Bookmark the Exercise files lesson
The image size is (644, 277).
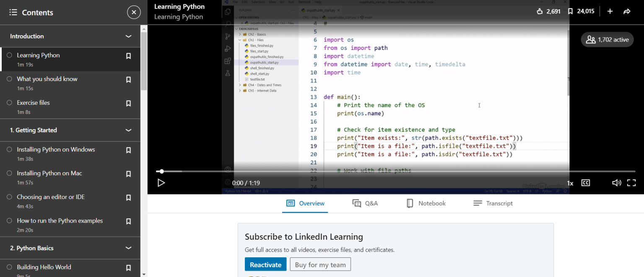[128, 104]
